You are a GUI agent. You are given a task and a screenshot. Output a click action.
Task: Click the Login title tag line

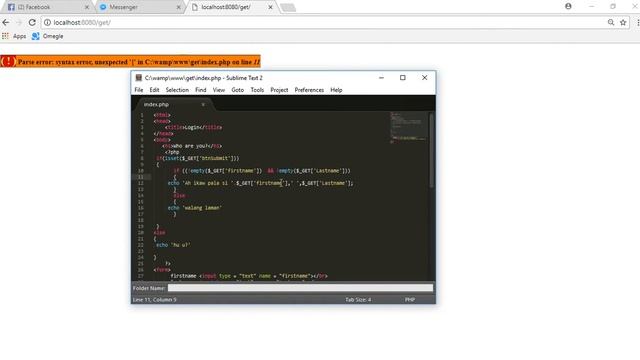(193, 127)
